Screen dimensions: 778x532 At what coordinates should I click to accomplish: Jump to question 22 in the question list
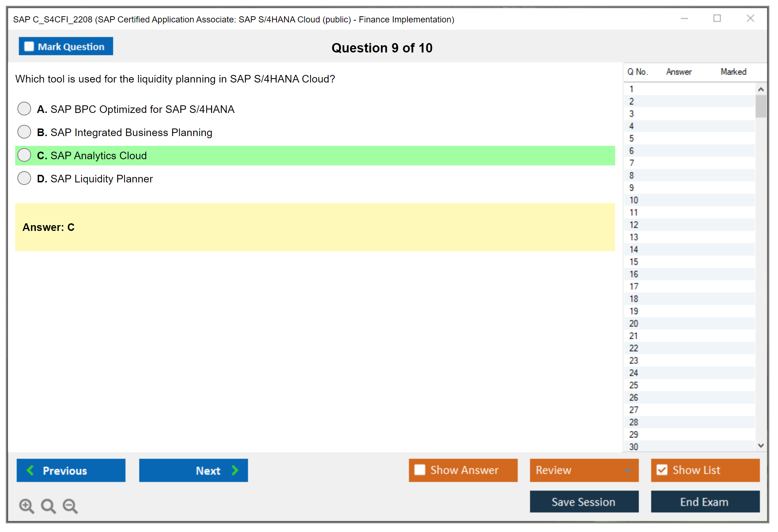[634, 348]
